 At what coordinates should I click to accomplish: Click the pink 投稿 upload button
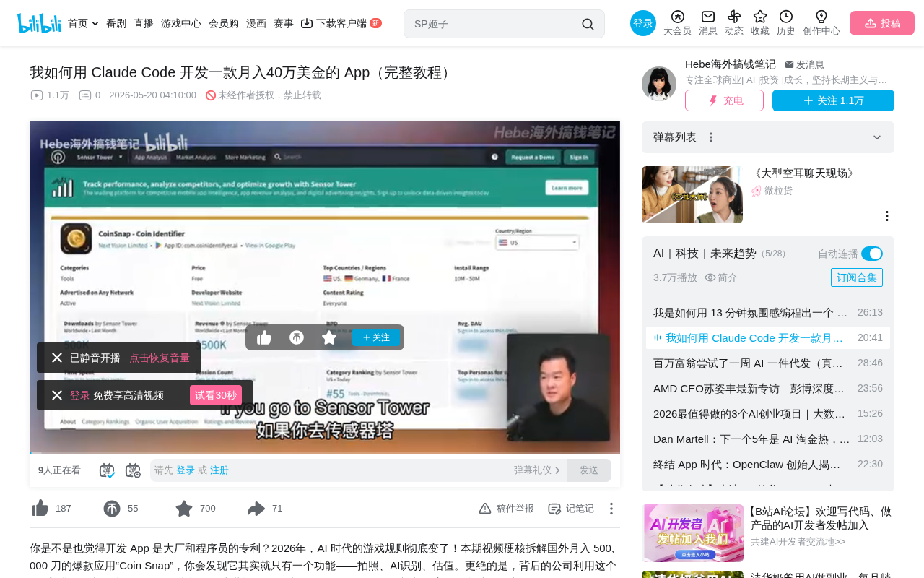882,23
